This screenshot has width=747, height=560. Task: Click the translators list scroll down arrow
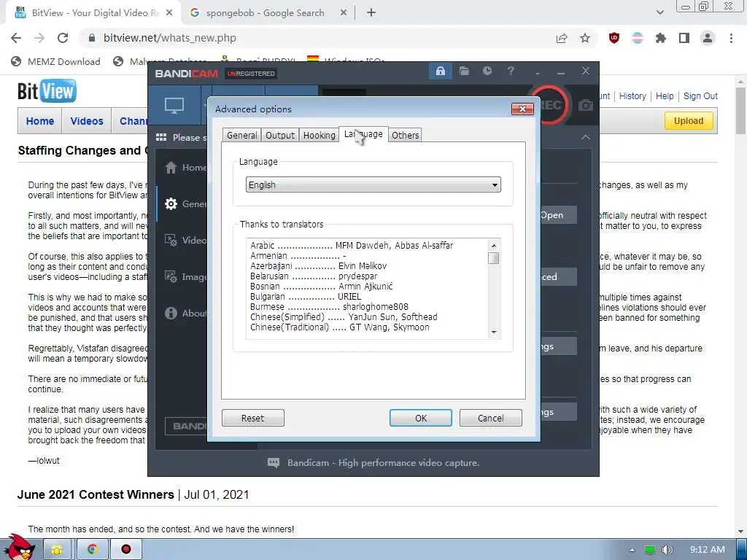tap(494, 332)
